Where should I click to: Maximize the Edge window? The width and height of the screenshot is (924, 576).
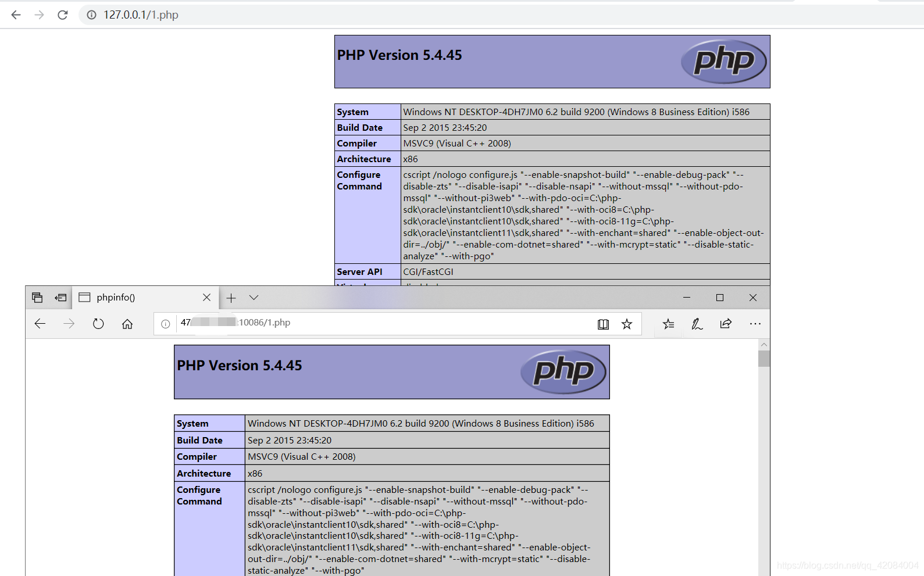click(x=720, y=298)
